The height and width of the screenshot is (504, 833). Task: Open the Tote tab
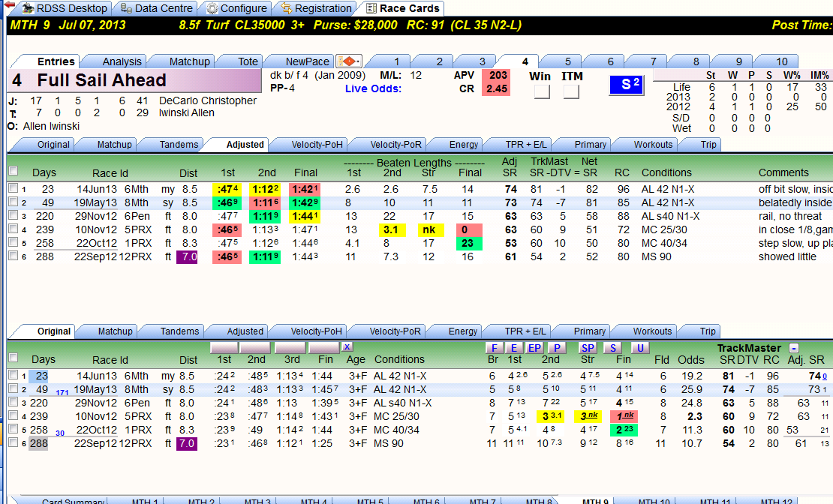pyautogui.click(x=248, y=61)
